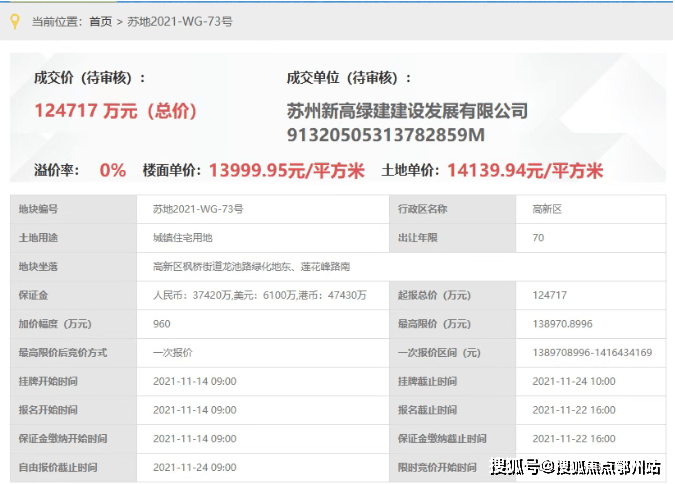Click the 0% premium rate value
The height and width of the screenshot is (484, 675).
pos(113,171)
